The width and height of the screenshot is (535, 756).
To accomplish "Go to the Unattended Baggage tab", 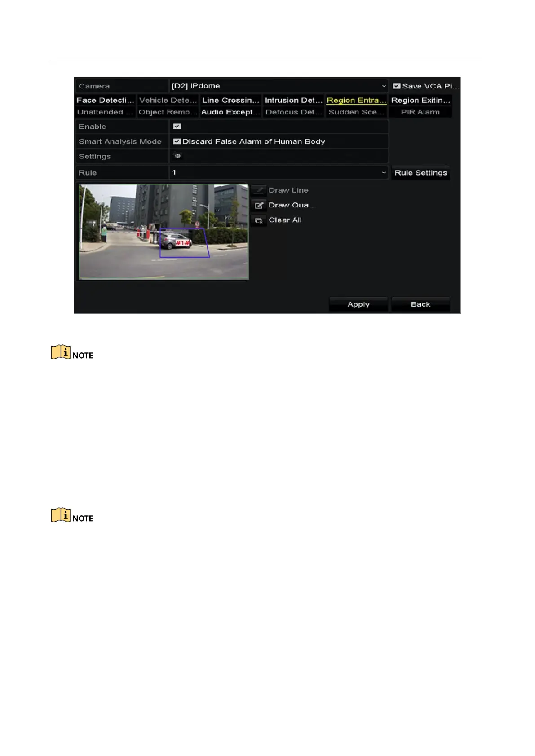I will point(105,112).
